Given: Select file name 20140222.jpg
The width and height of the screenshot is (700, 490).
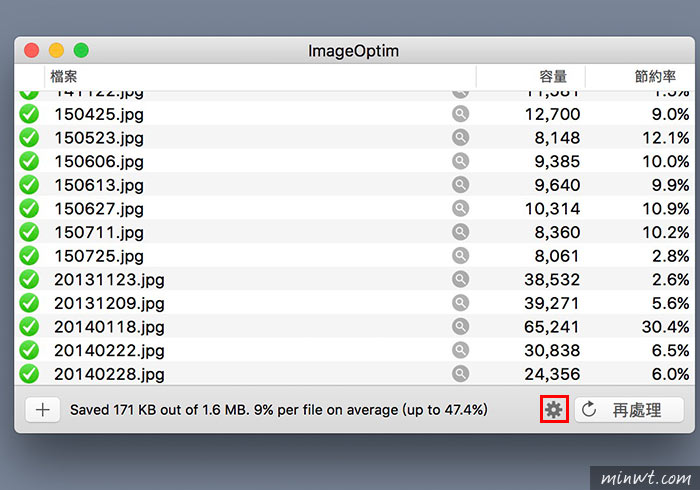Looking at the screenshot, I should (x=109, y=351).
